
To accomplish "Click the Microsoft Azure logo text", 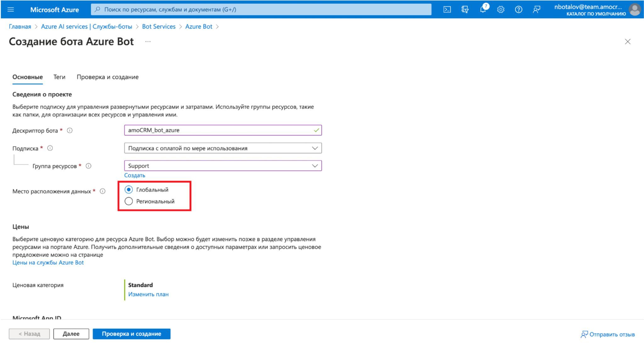I will 54,10.
